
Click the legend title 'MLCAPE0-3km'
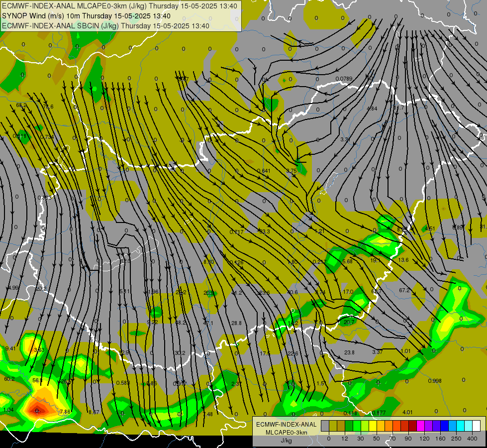(x=286, y=433)
